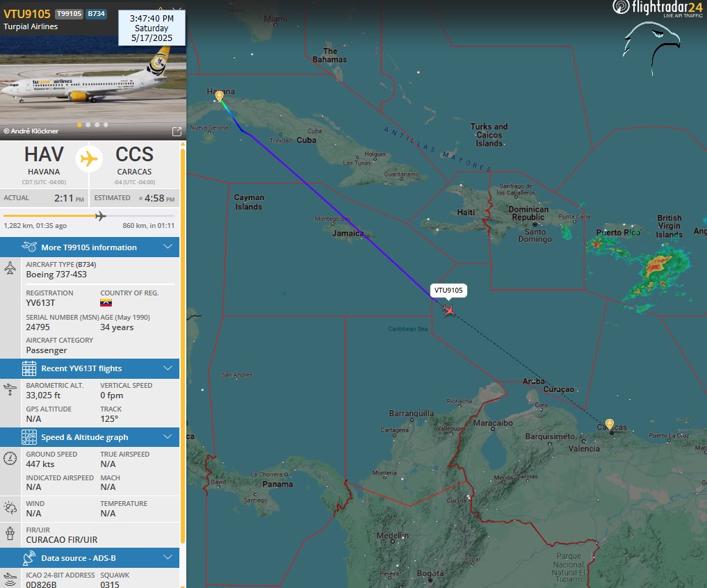Click the Turpial Airlines name in header

click(x=31, y=26)
